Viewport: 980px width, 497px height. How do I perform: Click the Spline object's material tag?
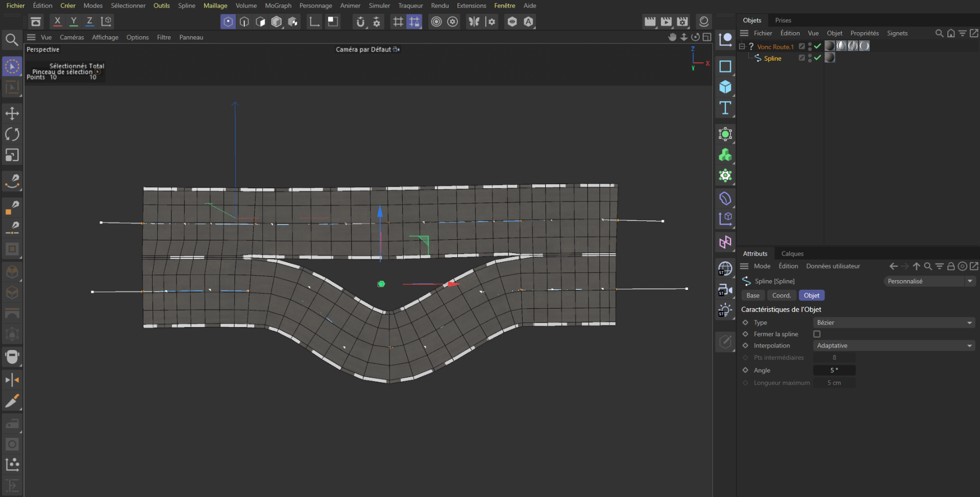pyautogui.click(x=830, y=58)
